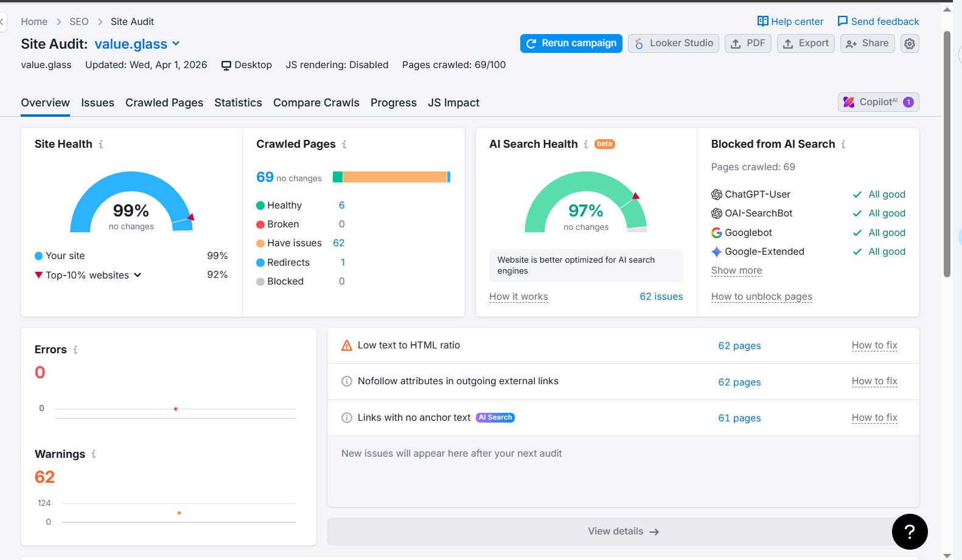Click the Desktop device icon
Viewport: 962px width, 560px height.
[x=226, y=65]
